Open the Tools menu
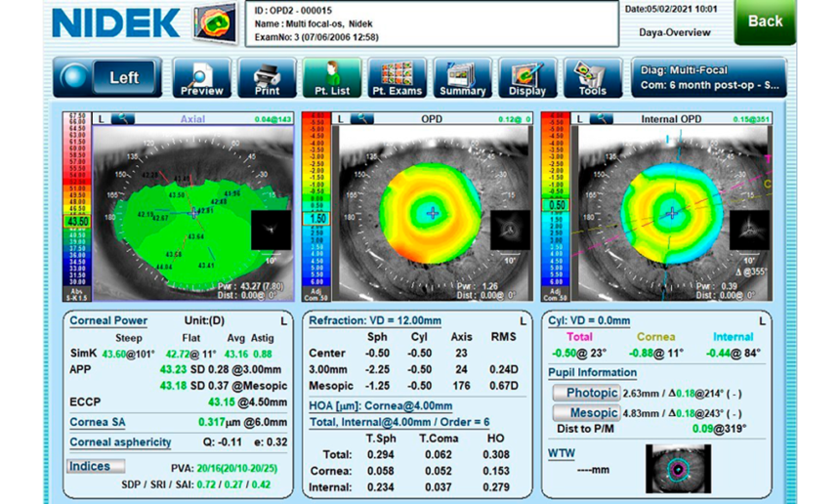 coord(593,78)
